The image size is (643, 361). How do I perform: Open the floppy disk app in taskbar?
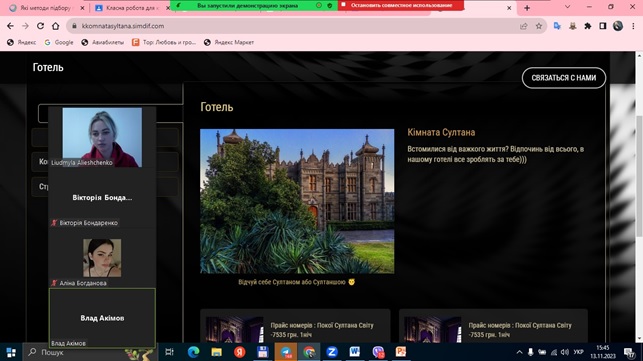pyautogui.click(x=263, y=352)
